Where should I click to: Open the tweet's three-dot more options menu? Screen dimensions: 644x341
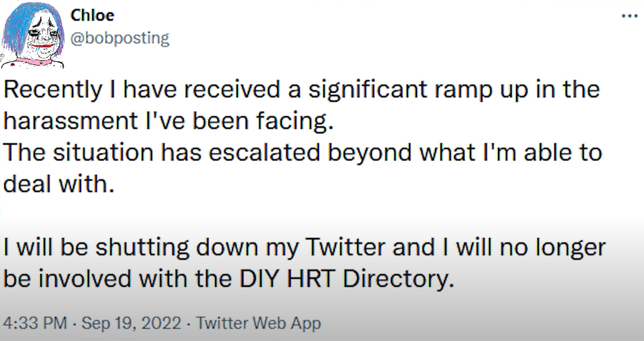[x=629, y=16]
